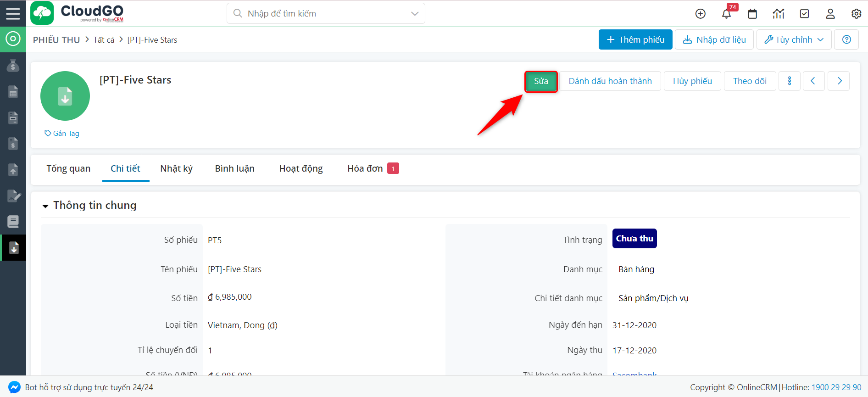Expand the Tùy chỉnh dropdown
The height and width of the screenshot is (397, 868).
coord(794,39)
